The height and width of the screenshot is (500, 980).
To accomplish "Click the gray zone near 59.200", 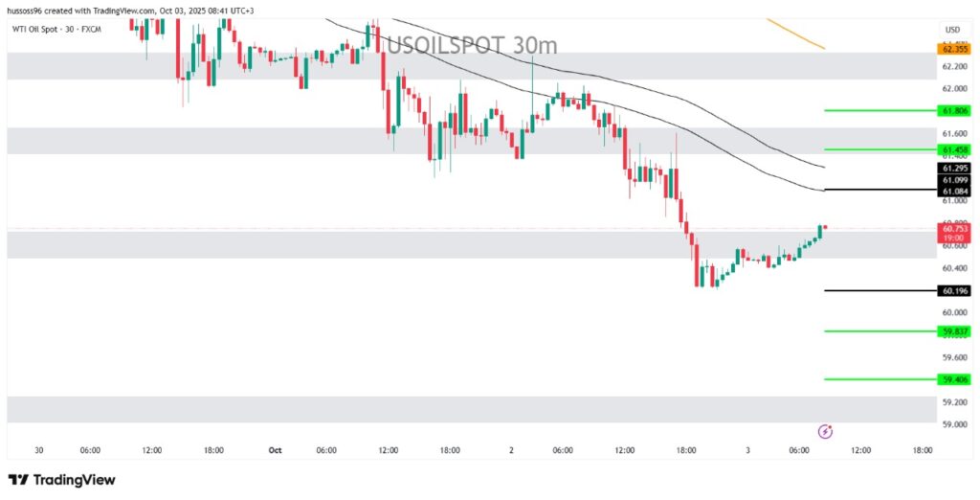I will point(469,409).
